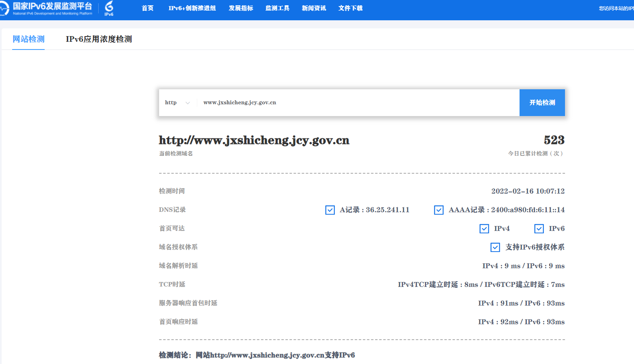Click the detected domain URL heading
Screen dimensions: 634x364
254,140
